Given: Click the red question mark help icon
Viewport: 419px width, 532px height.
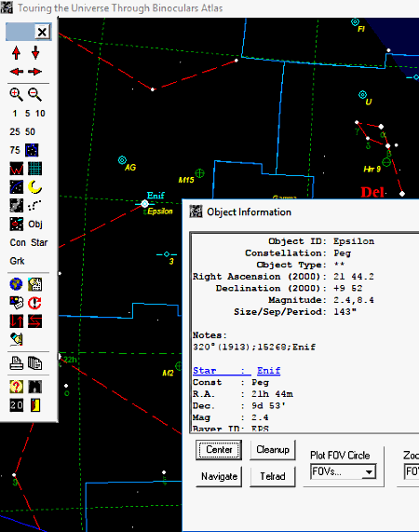Looking at the screenshot, I should click(16, 387).
